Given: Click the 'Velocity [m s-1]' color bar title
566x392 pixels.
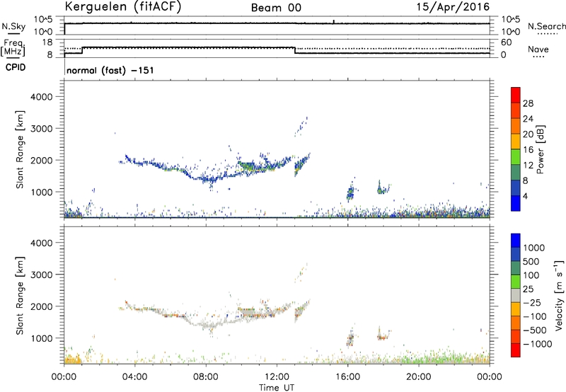Looking at the screenshot, I should (559, 295).
